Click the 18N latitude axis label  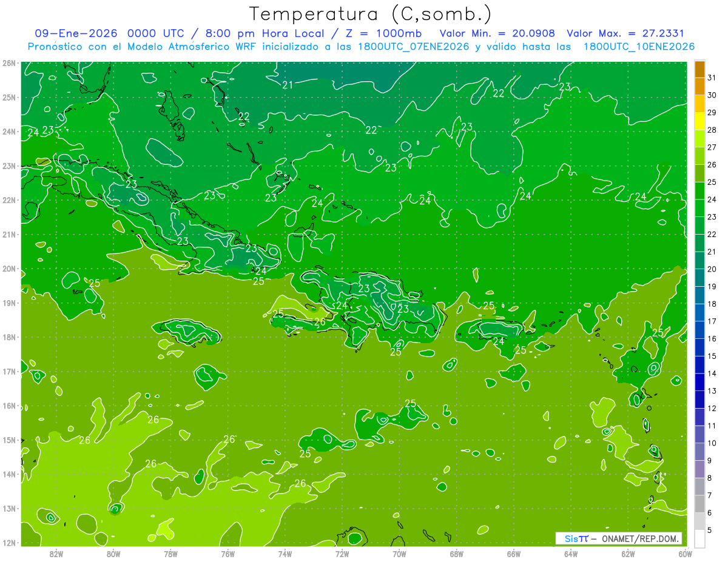(x=8, y=337)
